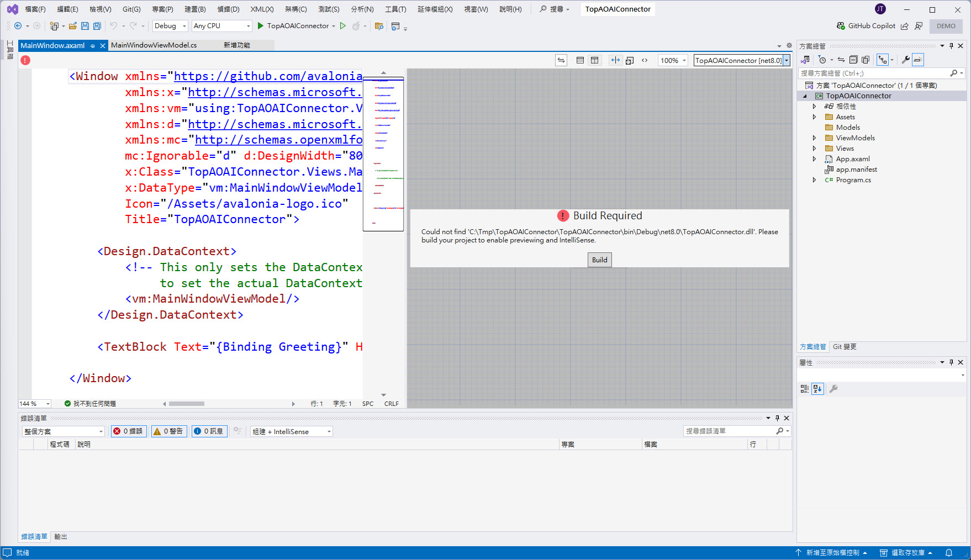971x560 pixels.
Task: Toggle the warnings filter showing 0 警告
Action: [169, 431]
